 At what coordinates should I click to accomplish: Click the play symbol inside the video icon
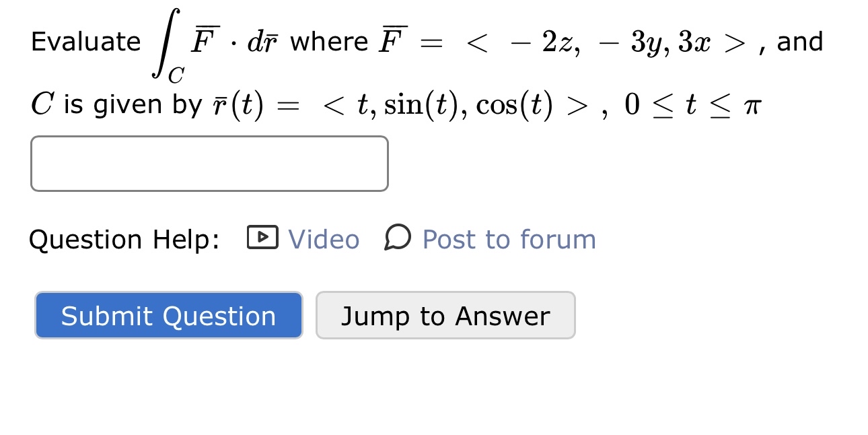click(263, 238)
